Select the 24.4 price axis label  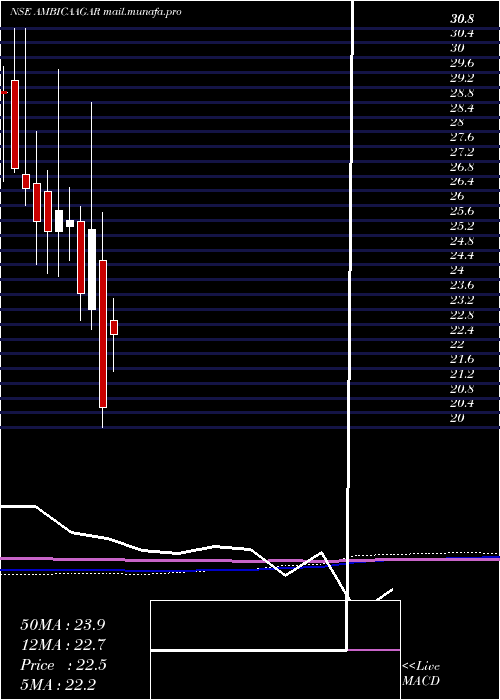462,255
